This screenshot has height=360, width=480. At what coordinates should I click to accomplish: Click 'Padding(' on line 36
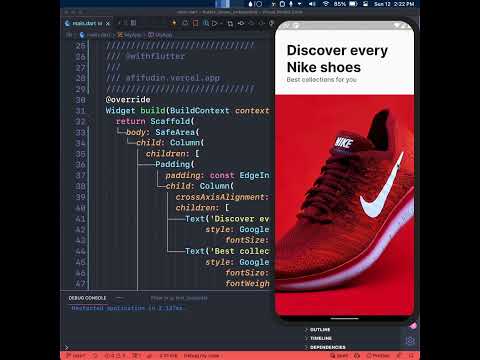coord(175,164)
